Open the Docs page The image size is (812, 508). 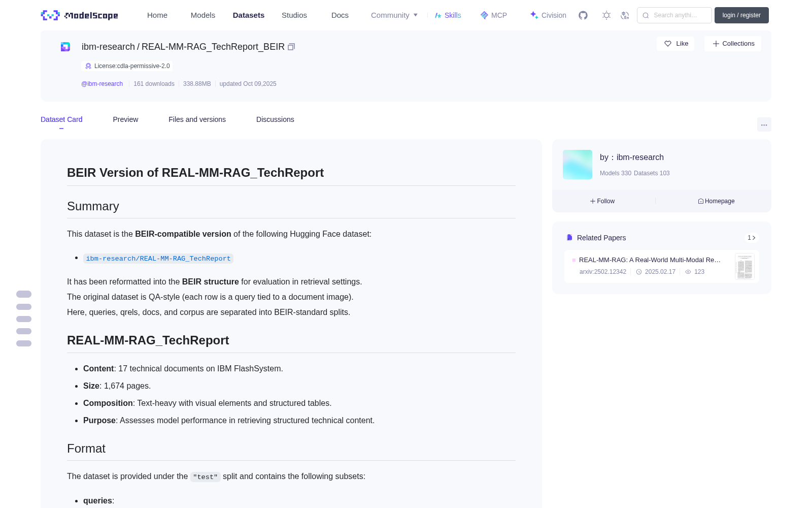point(340,15)
